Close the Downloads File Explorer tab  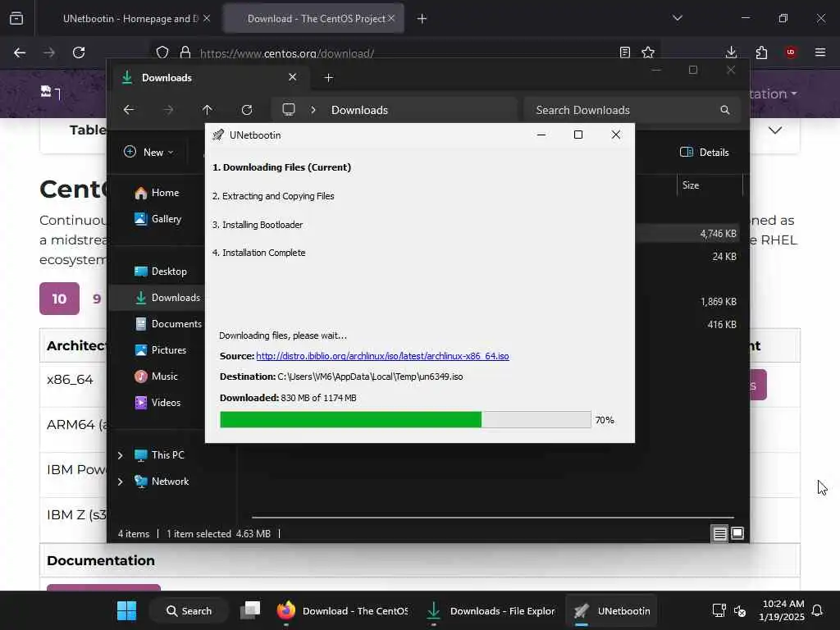click(293, 77)
